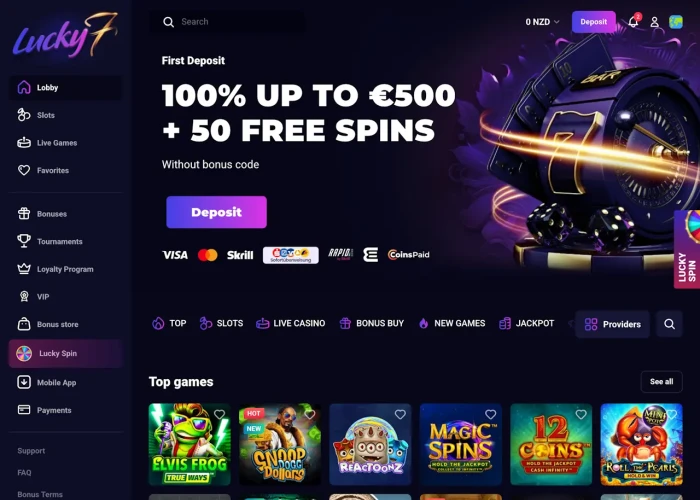
Task: Toggle favorite heart on Reactoonz
Action: coord(400,415)
